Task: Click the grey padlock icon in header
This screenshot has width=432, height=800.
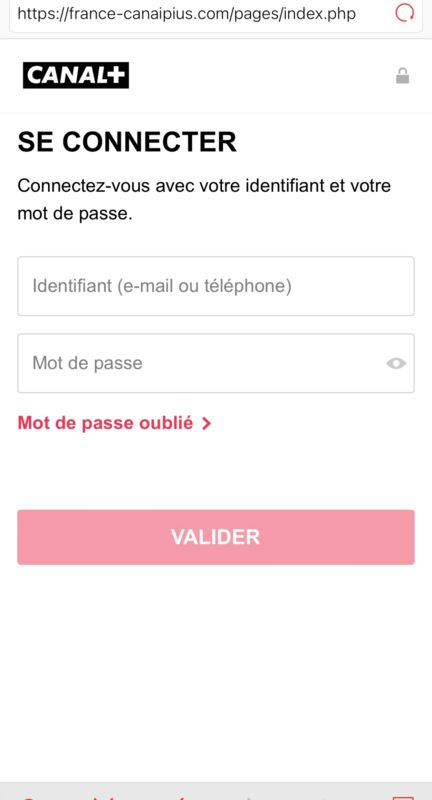Action: (x=402, y=76)
